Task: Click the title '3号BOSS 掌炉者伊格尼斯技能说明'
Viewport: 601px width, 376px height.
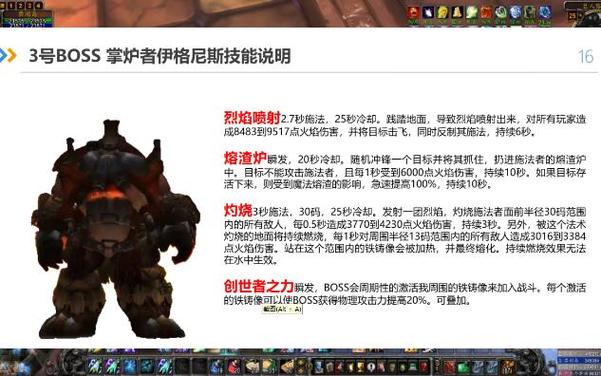Action: click(x=160, y=56)
